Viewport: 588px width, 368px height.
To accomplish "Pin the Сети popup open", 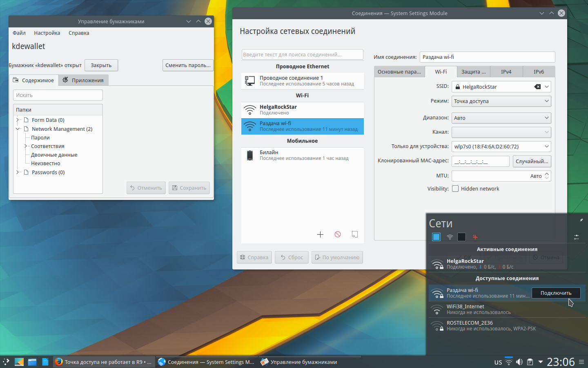I will [x=581, y=220].
